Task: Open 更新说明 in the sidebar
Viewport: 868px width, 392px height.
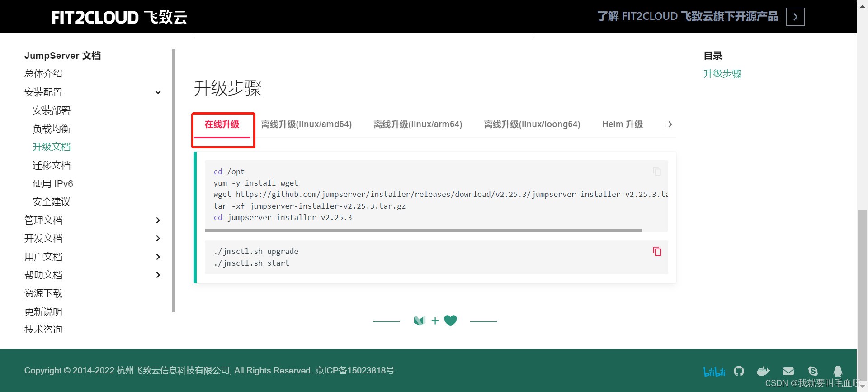Action: pos(43,312)
